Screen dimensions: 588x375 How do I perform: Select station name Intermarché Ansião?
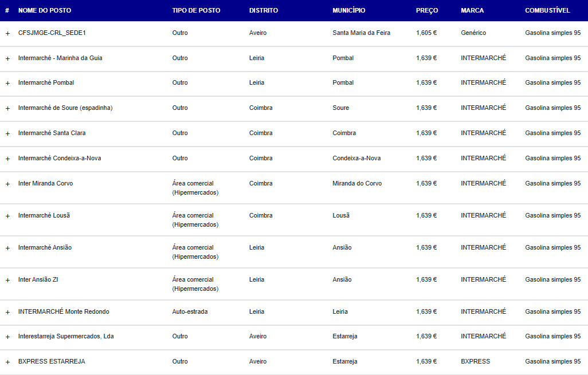(x=45, y=248)
